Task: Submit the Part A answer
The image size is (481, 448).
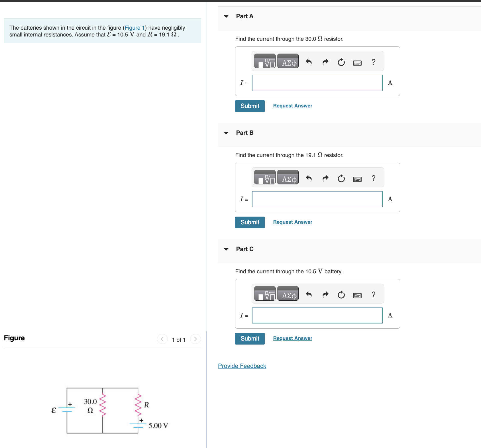Action: pos(250,106)
